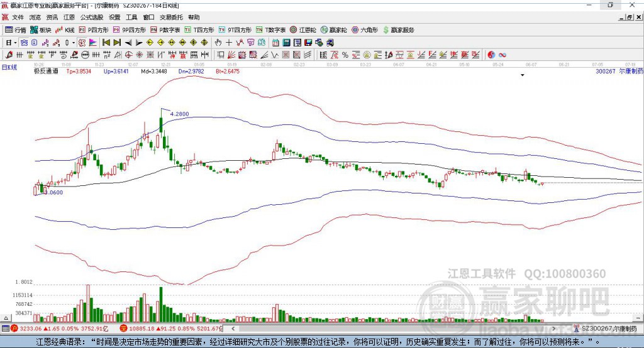
Task: Click the 极反通道 indicator label
Action: pos(46,71)
